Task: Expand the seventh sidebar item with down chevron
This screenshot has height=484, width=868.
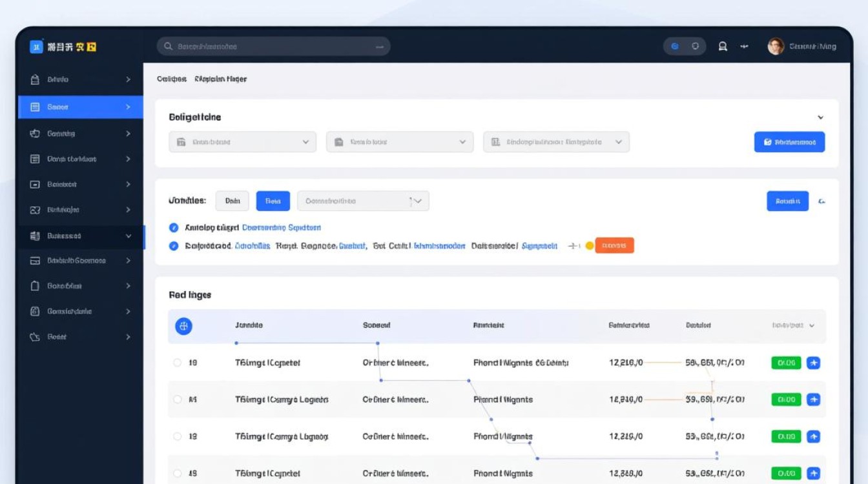Action: pyautogui.click(x=81, y=236)
